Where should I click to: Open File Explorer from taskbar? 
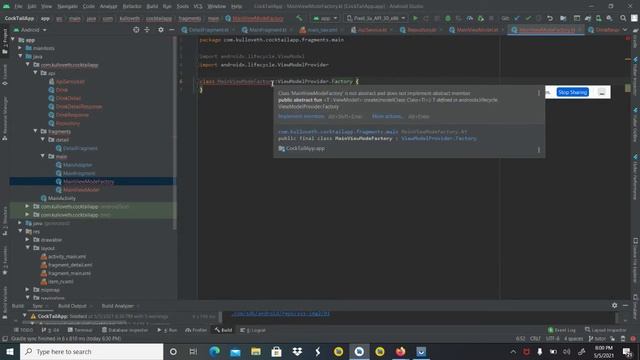[256, 351]
